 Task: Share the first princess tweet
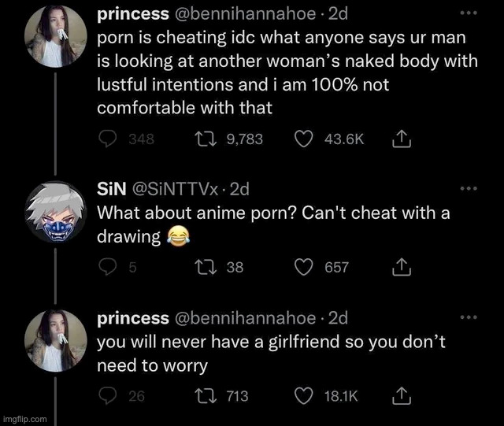pos(401,139)
